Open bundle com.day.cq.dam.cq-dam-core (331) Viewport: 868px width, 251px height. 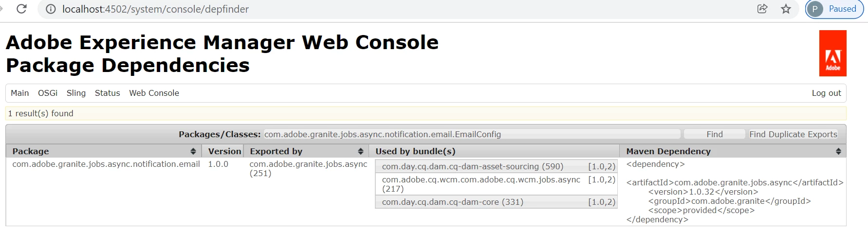click(x=453, y=202)
